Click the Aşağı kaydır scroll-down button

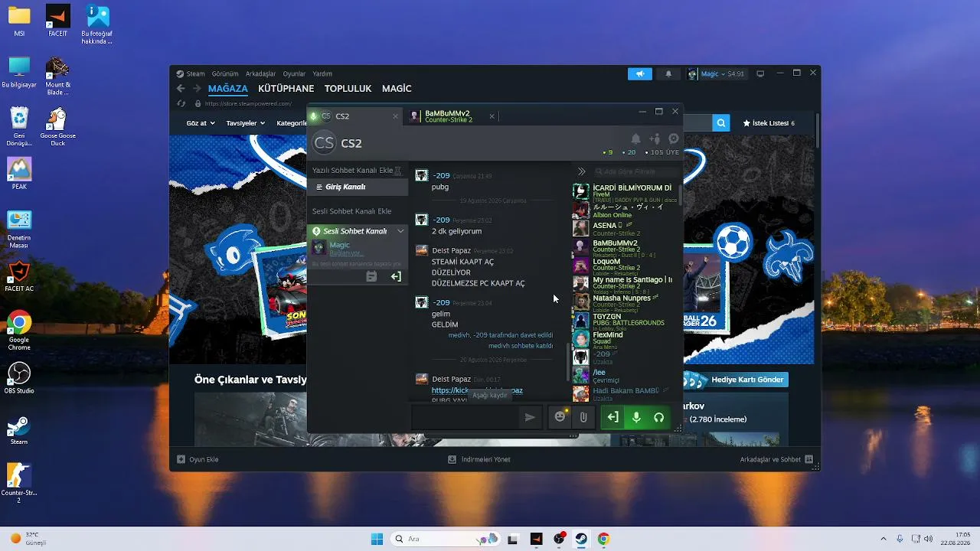pos(490,396)
